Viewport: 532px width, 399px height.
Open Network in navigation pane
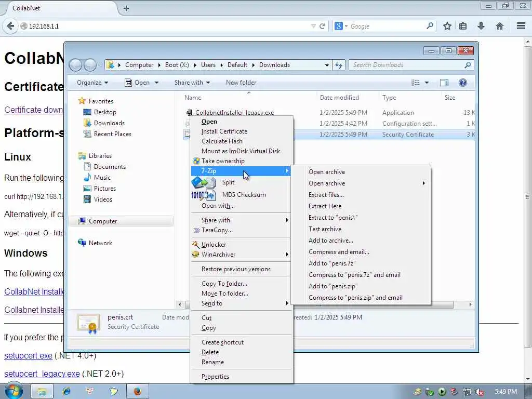100,243
